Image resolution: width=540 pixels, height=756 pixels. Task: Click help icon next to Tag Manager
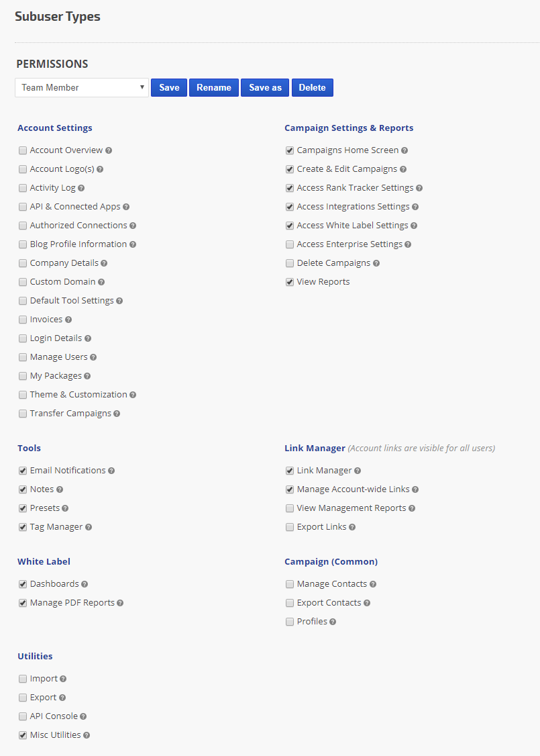pyautogui.click(x=89, y=527)
